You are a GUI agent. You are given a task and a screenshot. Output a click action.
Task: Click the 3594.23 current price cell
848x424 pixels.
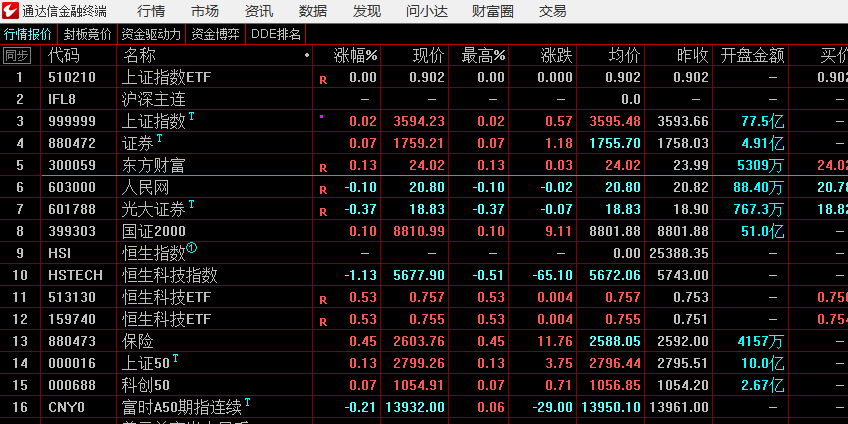coord(419,121)
